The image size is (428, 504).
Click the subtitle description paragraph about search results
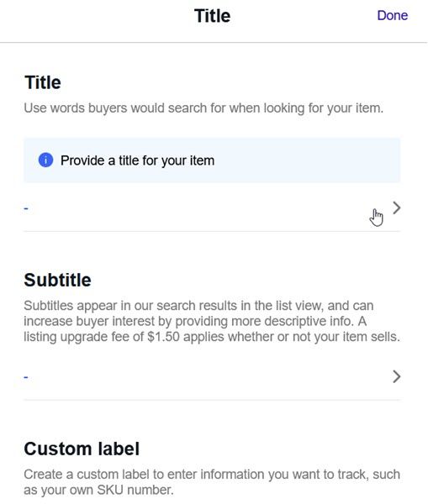tap(212, 321)
